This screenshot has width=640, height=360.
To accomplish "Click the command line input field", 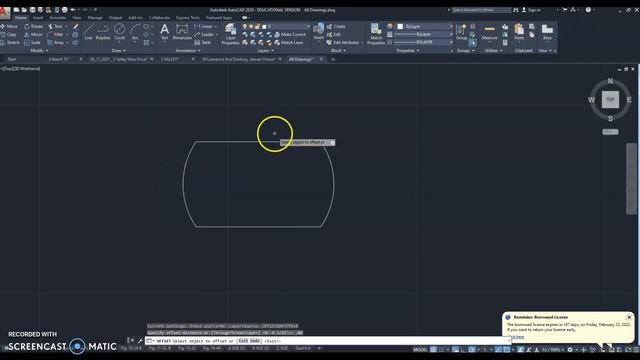I will 328,341.
